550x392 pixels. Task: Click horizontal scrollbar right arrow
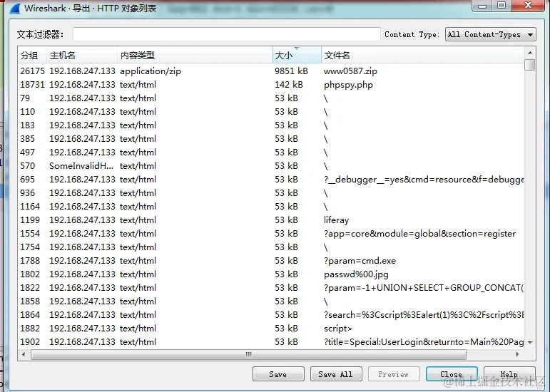518,354
